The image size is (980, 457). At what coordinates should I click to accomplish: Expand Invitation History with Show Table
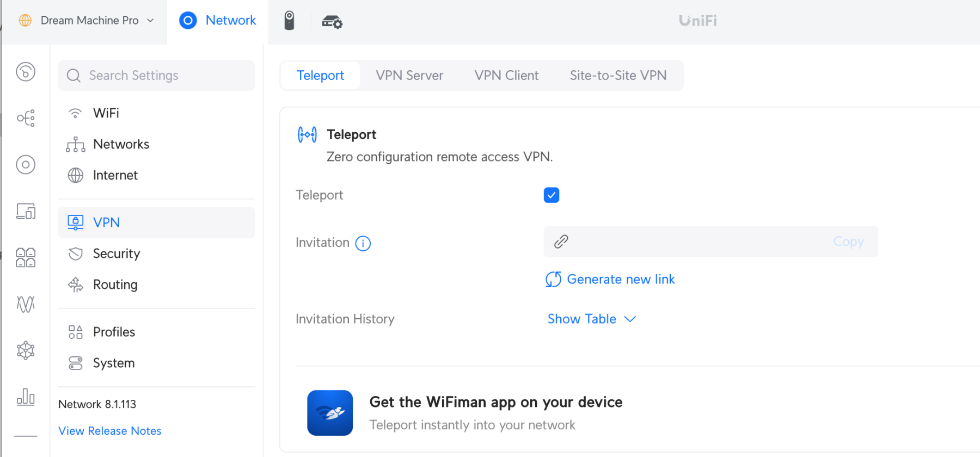[591, 319]
